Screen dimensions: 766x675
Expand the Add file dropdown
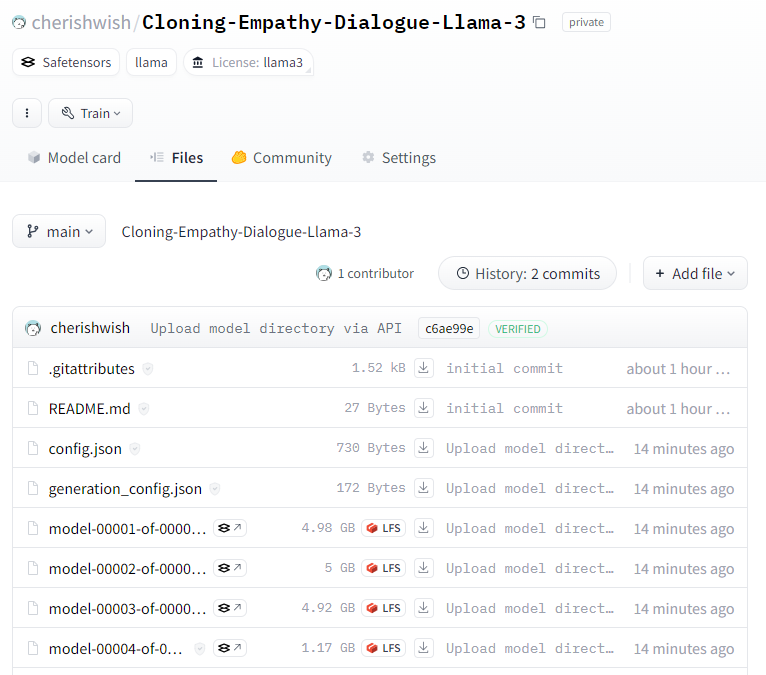point(695,274)
